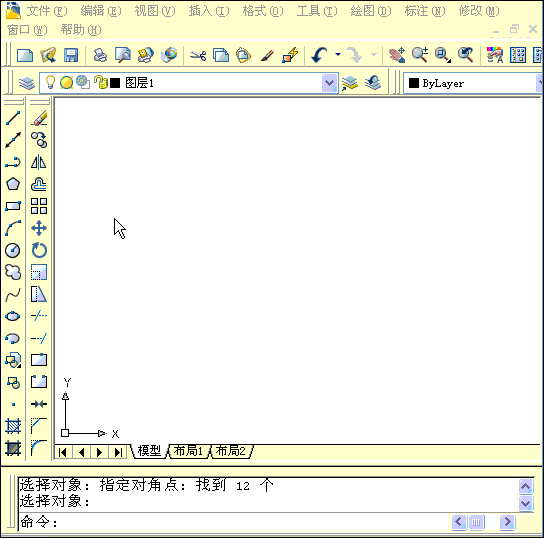Activate Zoom Realtime magnifier
Screen dimensions: 544x538
click(x=420, y=55)
